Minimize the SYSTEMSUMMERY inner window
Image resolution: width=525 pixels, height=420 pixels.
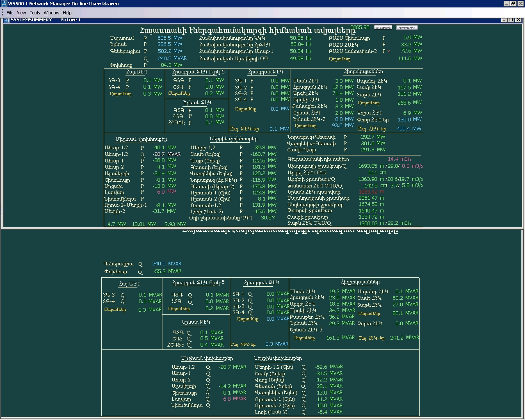coord(504,20)
